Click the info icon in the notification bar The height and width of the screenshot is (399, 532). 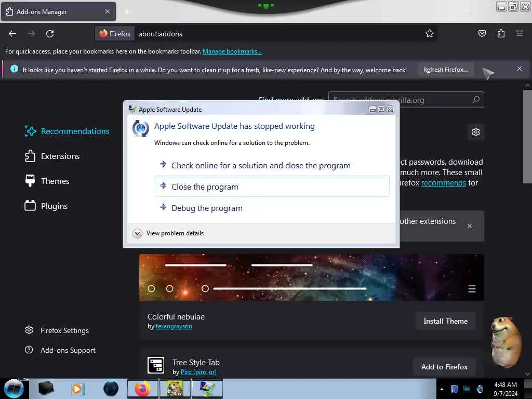tap(14, 69)
